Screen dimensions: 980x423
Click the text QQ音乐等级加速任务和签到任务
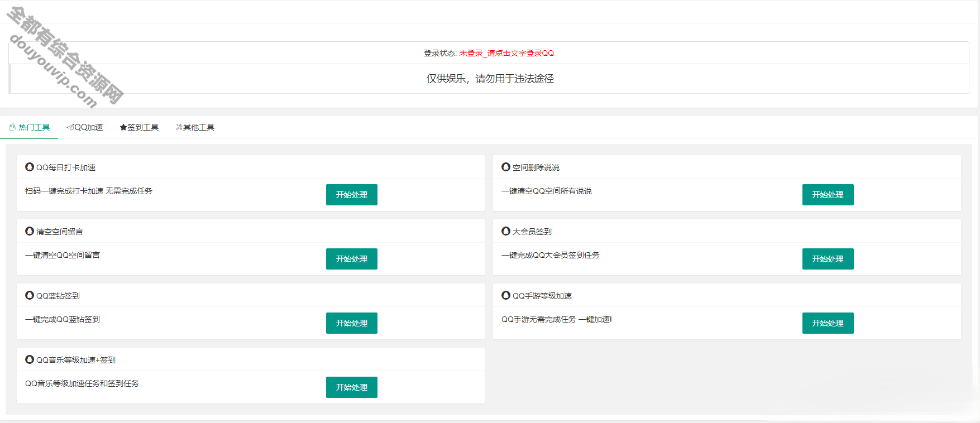pos(82,383)
